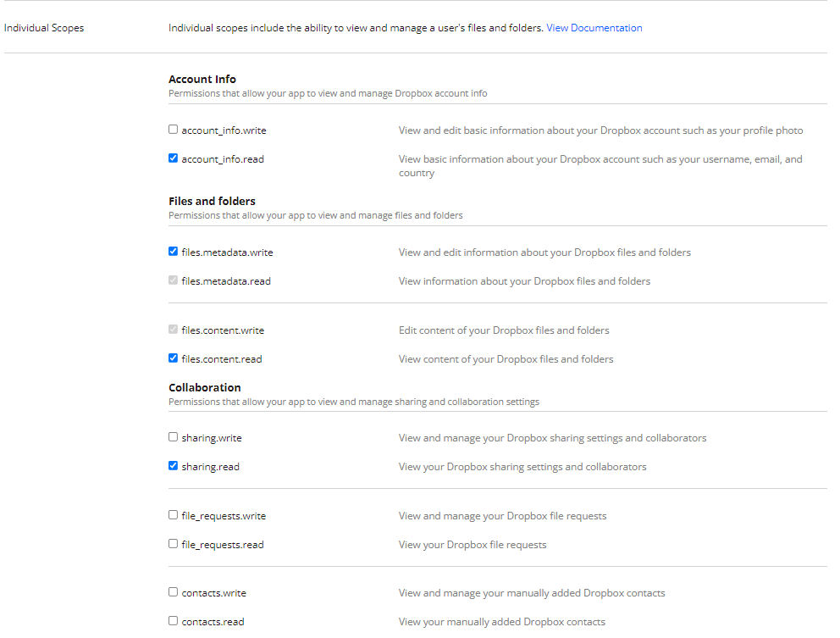The image size is (840, 638).
Task: Click the Account Info section heading
Action: 202,79
